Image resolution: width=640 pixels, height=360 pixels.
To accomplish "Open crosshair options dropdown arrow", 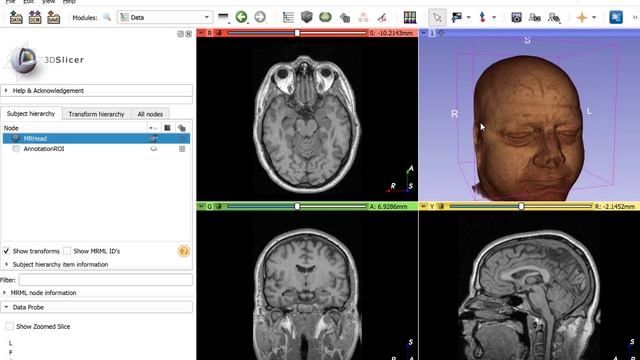I will [594, 18].
